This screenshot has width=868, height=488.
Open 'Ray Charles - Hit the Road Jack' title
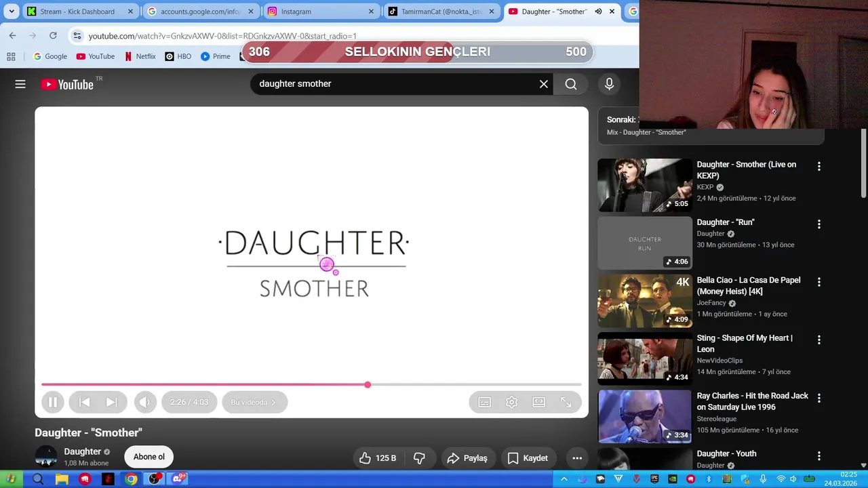click(753, 401)
